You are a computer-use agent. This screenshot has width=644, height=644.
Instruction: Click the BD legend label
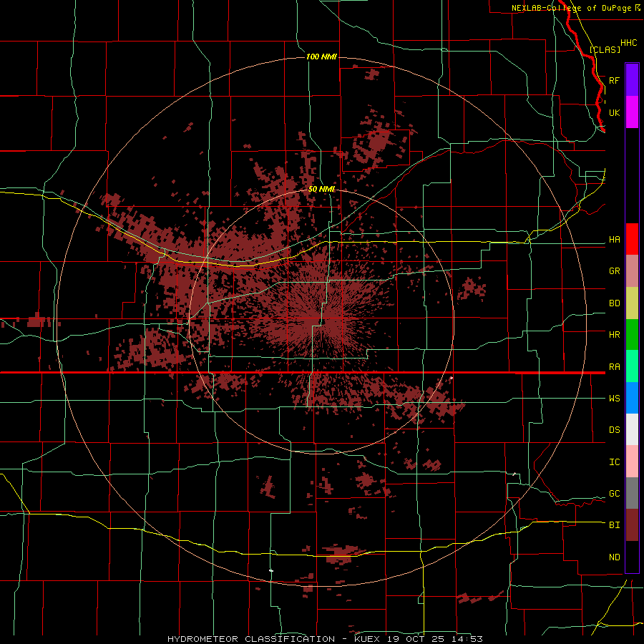[x=614, y=303]
